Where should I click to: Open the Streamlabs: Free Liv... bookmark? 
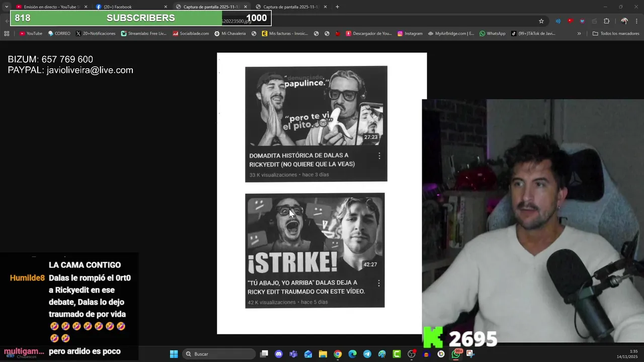143,34
